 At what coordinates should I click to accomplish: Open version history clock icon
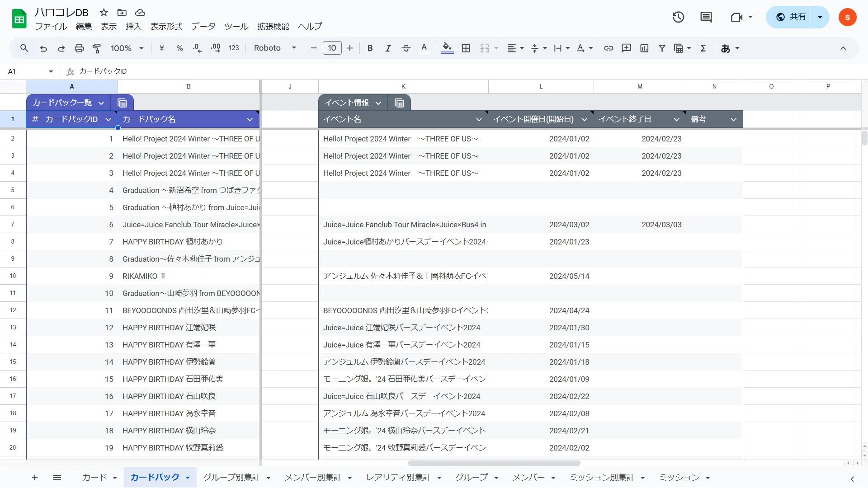pos(678,17)
